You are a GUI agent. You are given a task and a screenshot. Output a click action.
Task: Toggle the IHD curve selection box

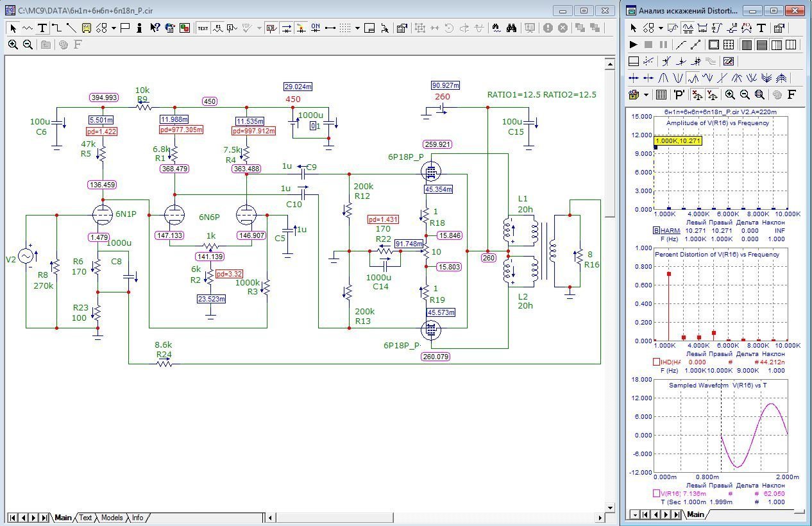[x=656, y=362]
